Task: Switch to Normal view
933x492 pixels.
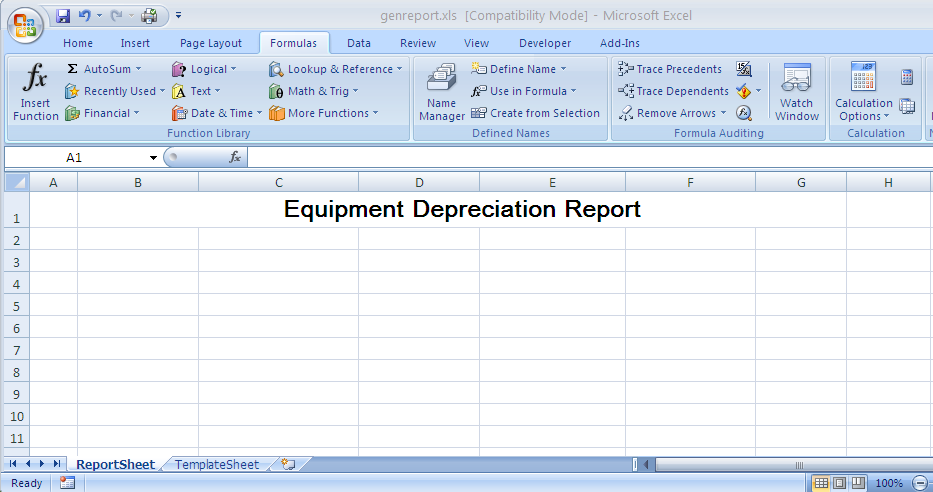Action: pos(821,483)
